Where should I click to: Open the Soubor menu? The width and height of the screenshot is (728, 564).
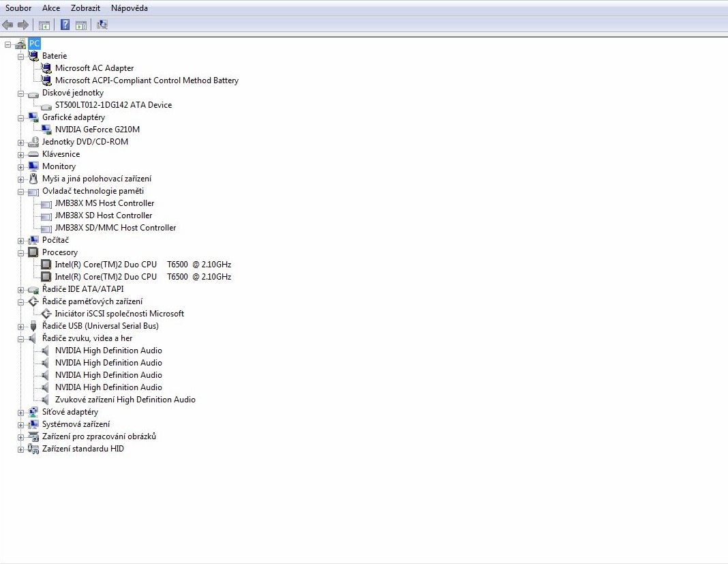pyautogui.click(x=18, y=8)
